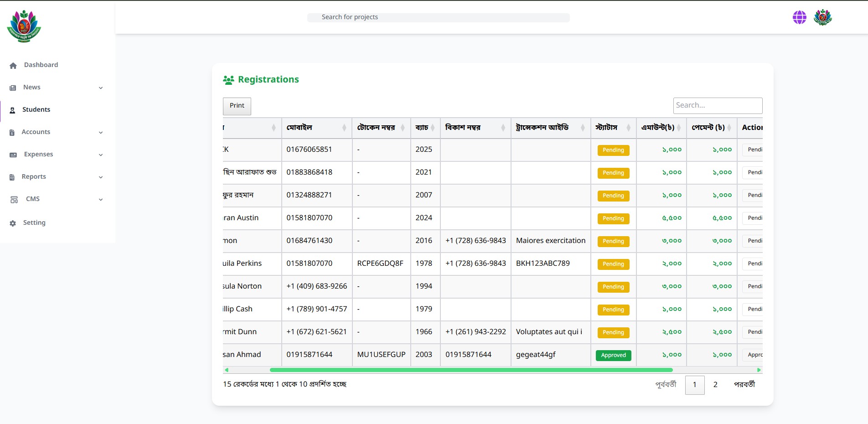This screenshot has height=424, width=868.
Task: Click the globe language icon
Action: pos(799,17)
